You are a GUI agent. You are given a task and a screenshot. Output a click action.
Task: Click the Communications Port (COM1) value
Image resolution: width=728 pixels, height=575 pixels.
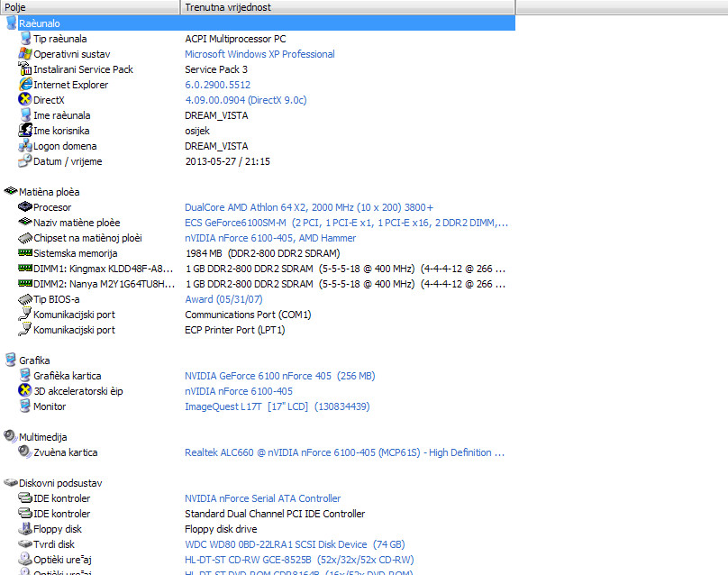pos(248,315)
